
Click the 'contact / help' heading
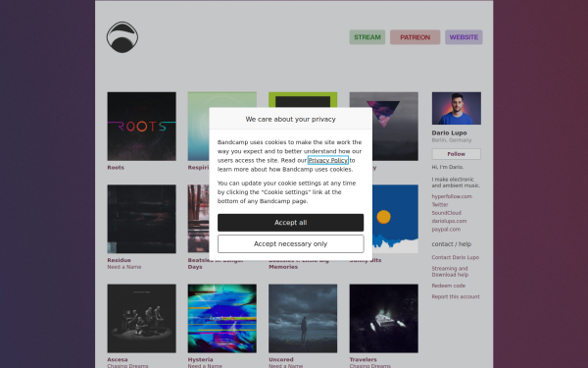pyautogui.click(x=451, y=244)
